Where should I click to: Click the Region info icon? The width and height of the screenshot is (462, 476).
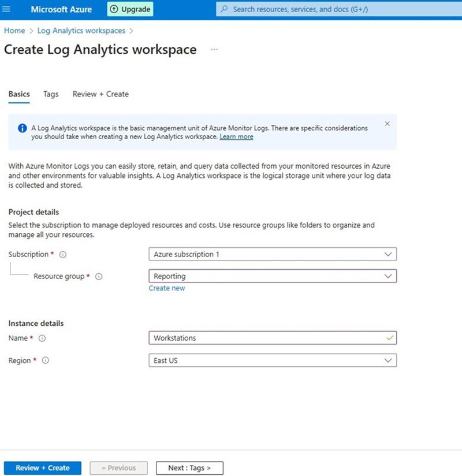tap(46, 360)
